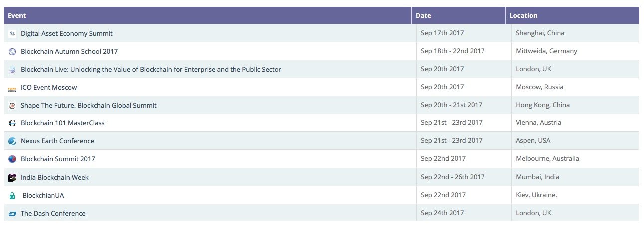Click the BlockchianUA lock icon
Viewport: 644px width, 228px height.
pyautogui.click(x=12, y=196)
